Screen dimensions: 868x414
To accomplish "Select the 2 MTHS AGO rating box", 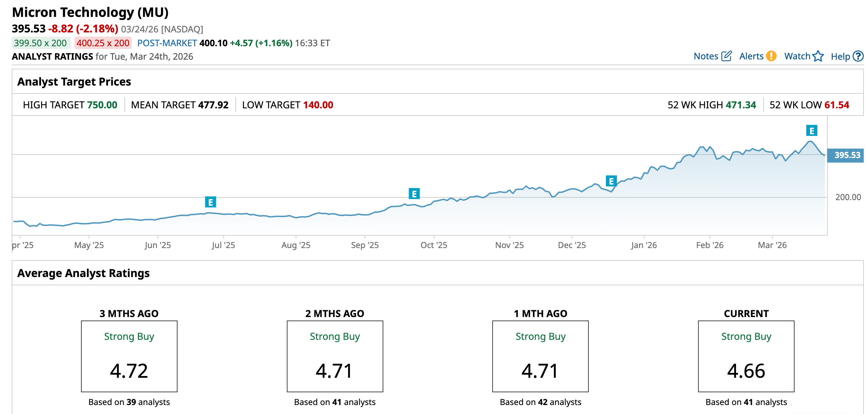I will click(335, 356).
